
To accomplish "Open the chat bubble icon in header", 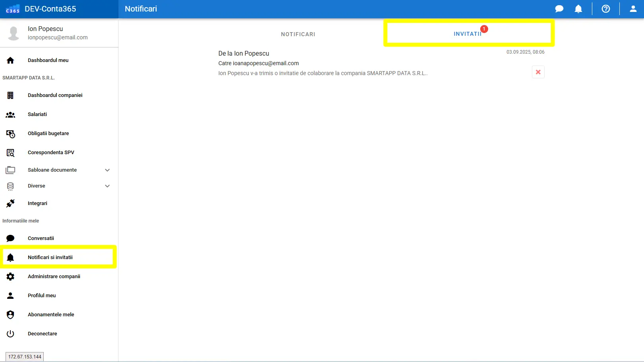I will click(x=559, y=9).
